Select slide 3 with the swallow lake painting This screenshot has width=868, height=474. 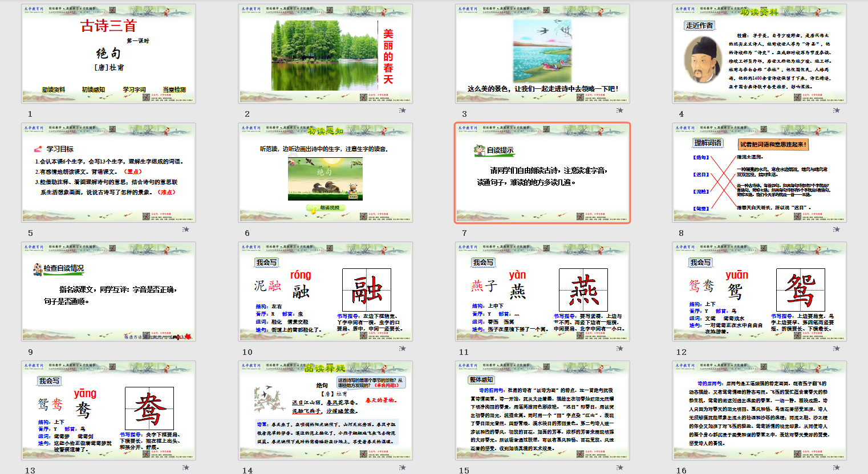point(542,54)
